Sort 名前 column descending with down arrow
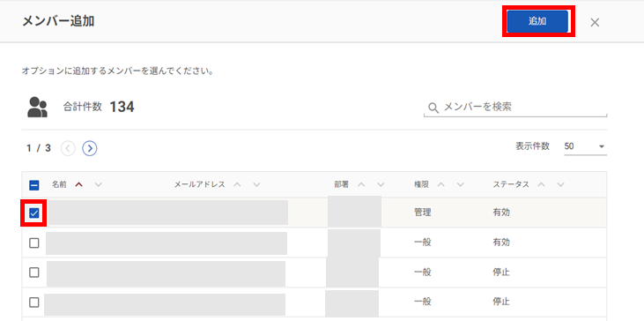Viewport: 644px width, 321px height. coord(98,184)
